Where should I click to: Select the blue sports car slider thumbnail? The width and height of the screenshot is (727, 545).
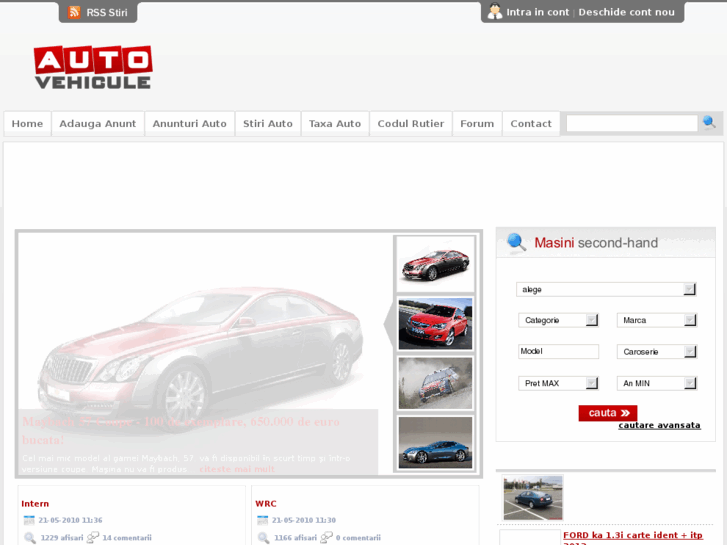(435, 442)
